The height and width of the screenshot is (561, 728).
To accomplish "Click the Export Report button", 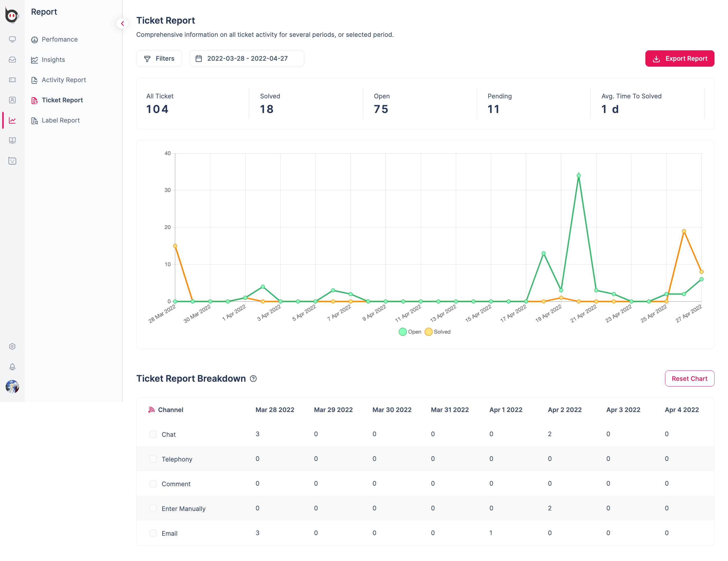I will click(680, 58).
